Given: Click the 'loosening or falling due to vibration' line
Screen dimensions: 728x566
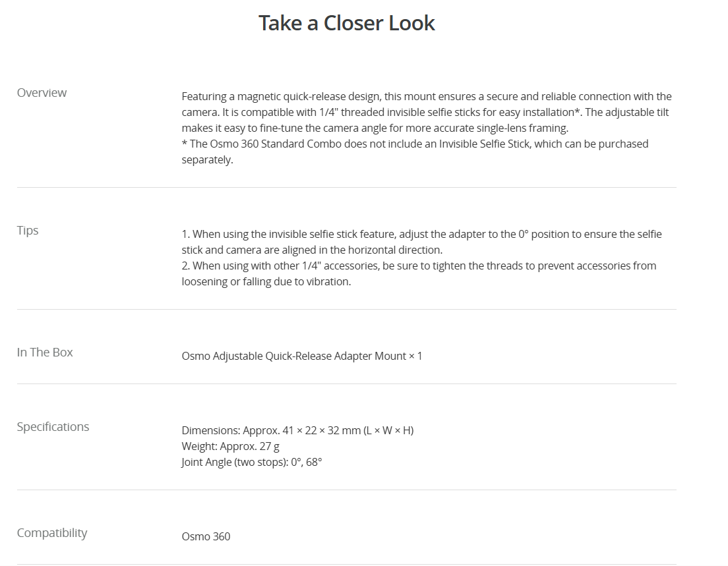Looking at the screenshot, I should (x=266, y=281).
